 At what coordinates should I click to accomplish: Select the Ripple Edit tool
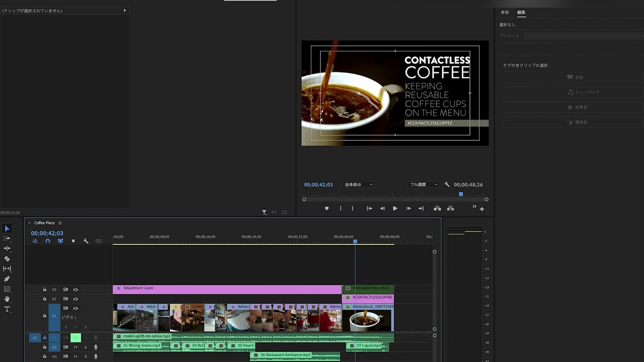pyautogui.click(x=7, y=248)
